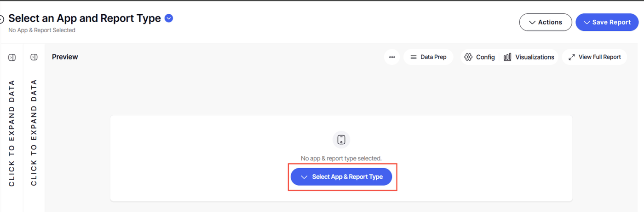Open the Actions dropdown
The height and width of the screenshot is (212, 644).
[x=546, y=22]
